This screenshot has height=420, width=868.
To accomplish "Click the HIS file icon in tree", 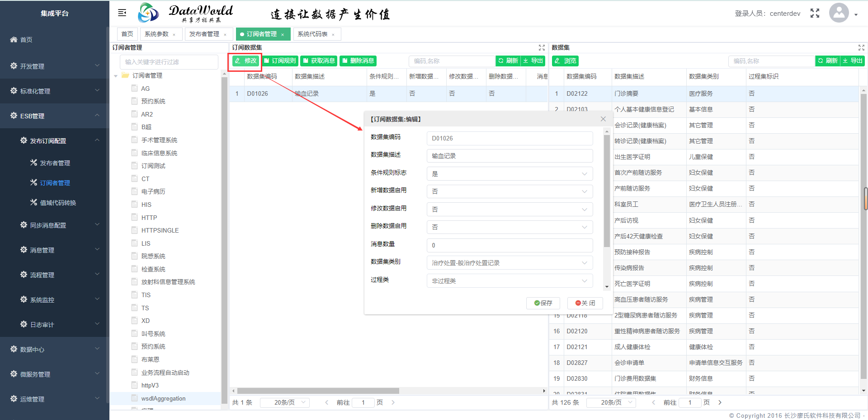I will point(134,204).
